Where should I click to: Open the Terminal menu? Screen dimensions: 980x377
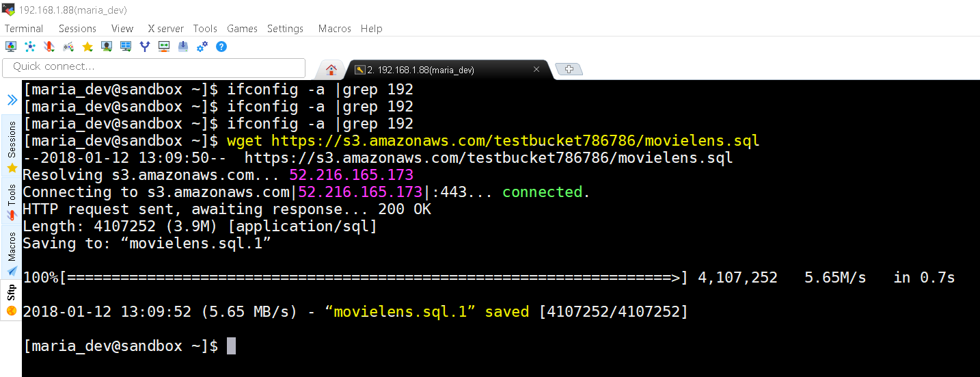point(24,29)
